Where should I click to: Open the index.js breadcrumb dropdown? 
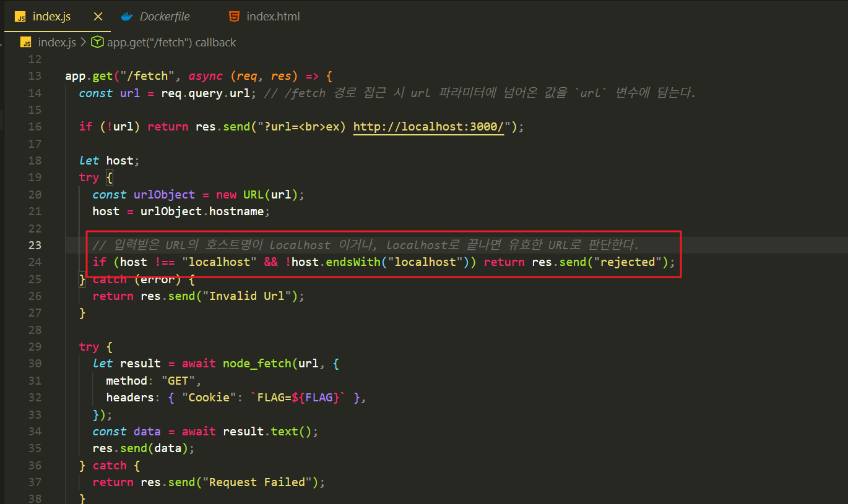tap(56, 43)
